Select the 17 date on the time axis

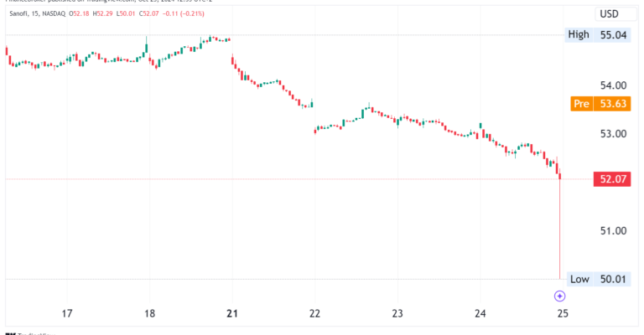point(67,314)
